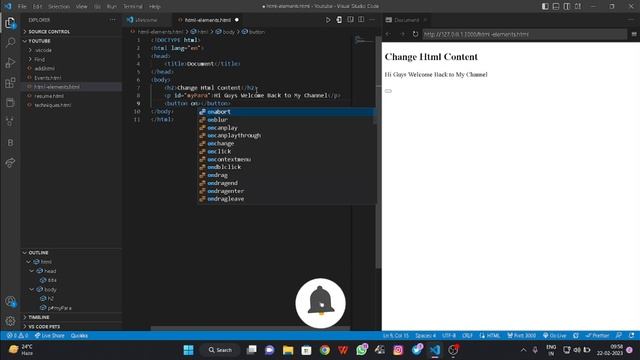The height and width of the screenshot is (360, 640).
Task: Open the Search view in activity bar
Action: 10,42
